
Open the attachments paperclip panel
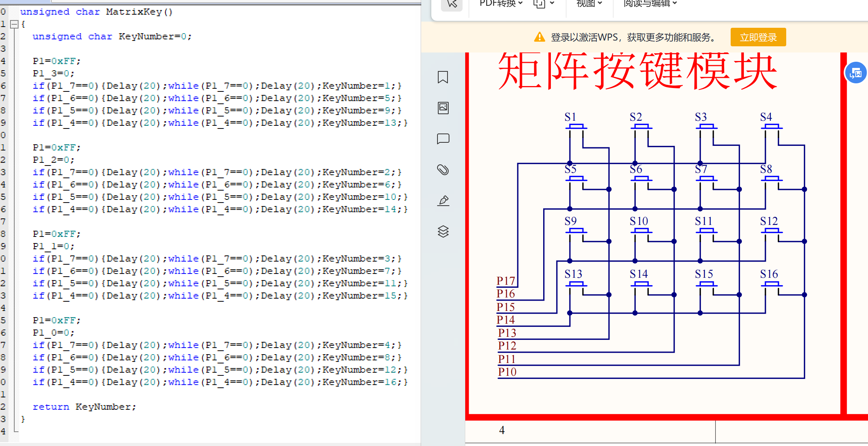click(x=443, y=169)
